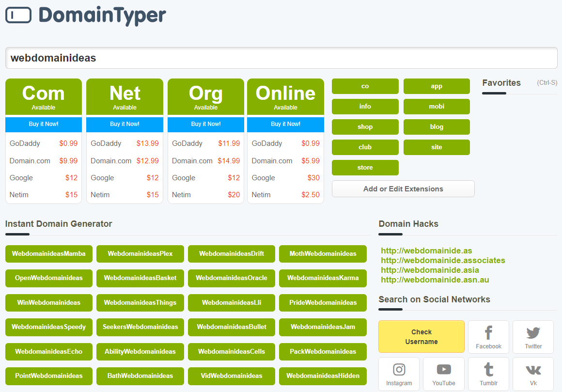Open the Facebook username search

point(488,337)
